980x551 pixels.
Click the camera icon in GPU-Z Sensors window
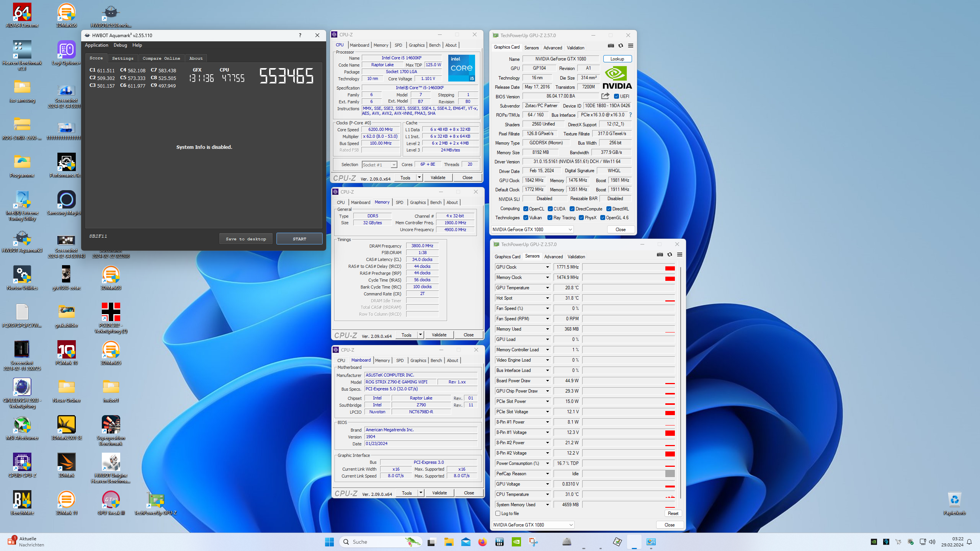point(660,254)
